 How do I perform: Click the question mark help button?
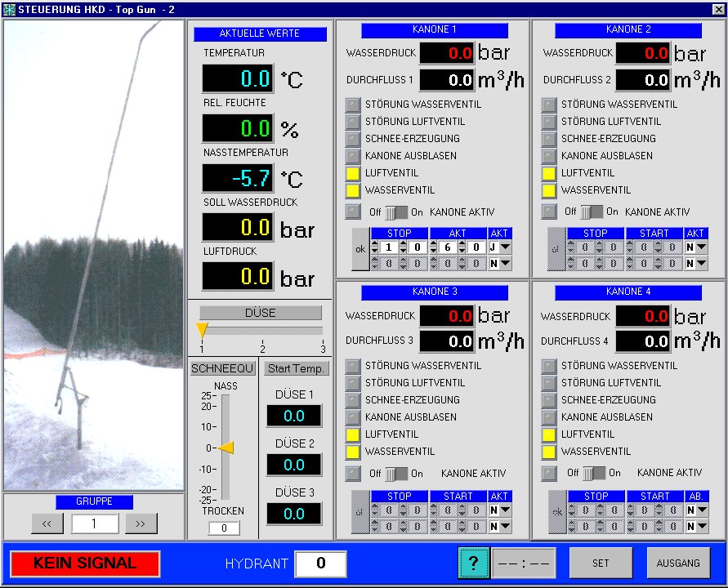(473, 563)
